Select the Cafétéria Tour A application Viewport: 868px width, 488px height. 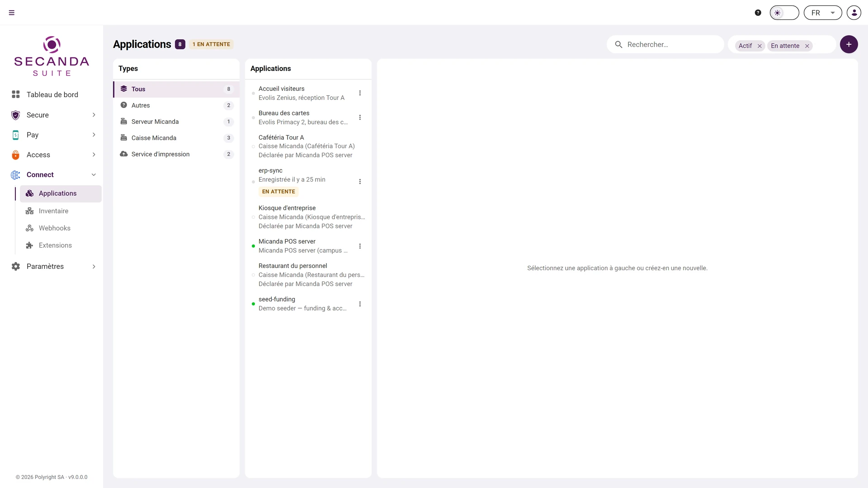point(308,146)
